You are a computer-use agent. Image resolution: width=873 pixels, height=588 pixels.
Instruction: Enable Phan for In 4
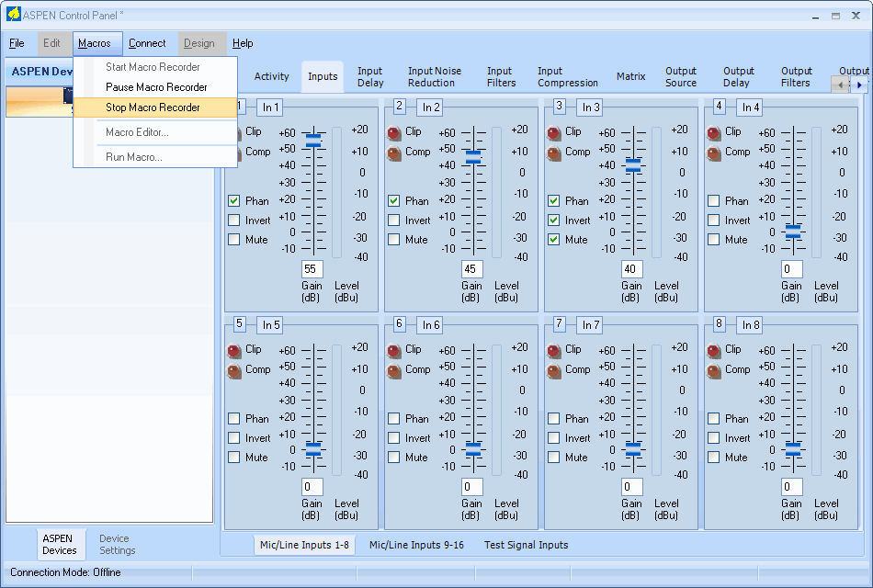coord(713,200)
